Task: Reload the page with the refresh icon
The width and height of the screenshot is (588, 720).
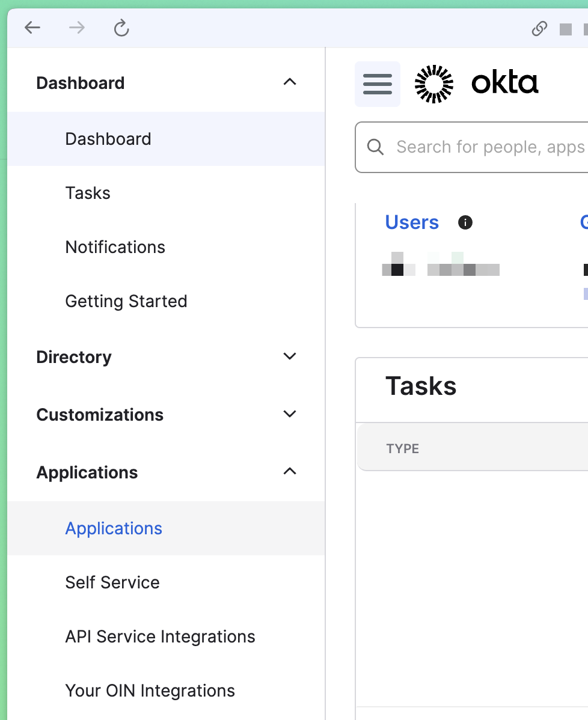Action: [x=121, y=28]
